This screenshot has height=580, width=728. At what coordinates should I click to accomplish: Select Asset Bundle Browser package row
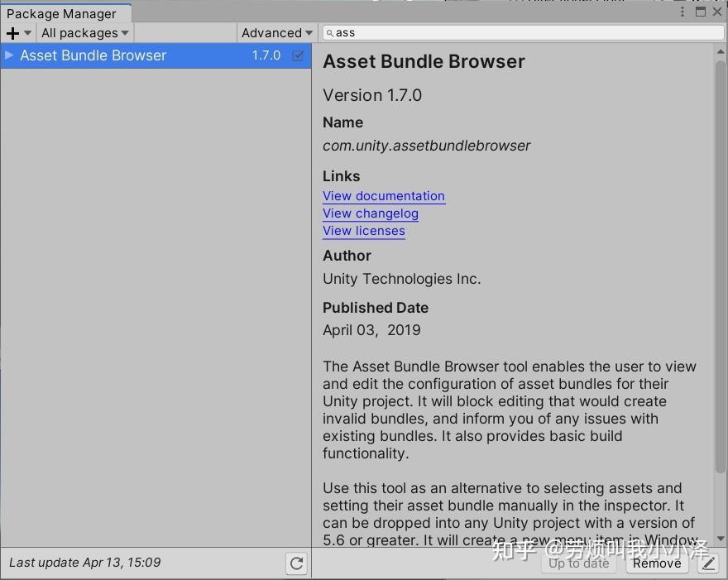[156, 55]
